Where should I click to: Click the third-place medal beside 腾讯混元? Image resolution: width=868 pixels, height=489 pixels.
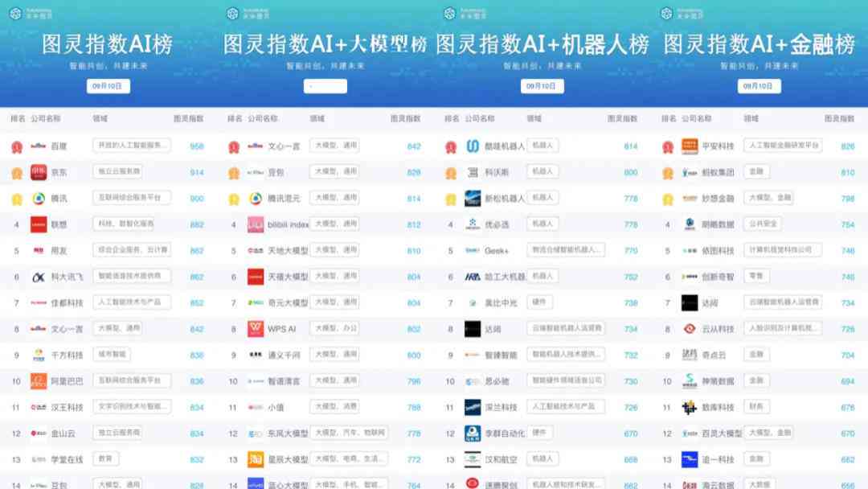pyautogui.click(x=234, y=199)
